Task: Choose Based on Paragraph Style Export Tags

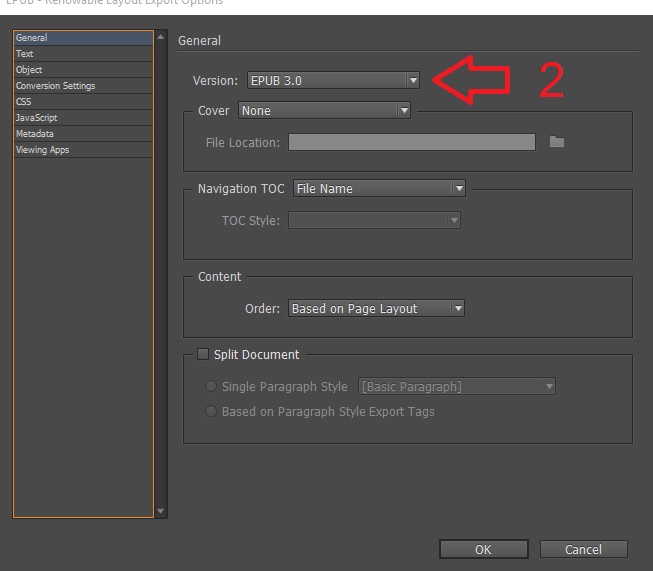Action: tap(211, 411)
